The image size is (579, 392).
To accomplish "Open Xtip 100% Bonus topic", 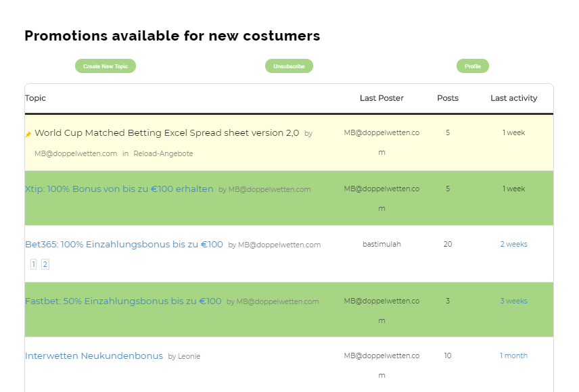I will coord(119,189).
